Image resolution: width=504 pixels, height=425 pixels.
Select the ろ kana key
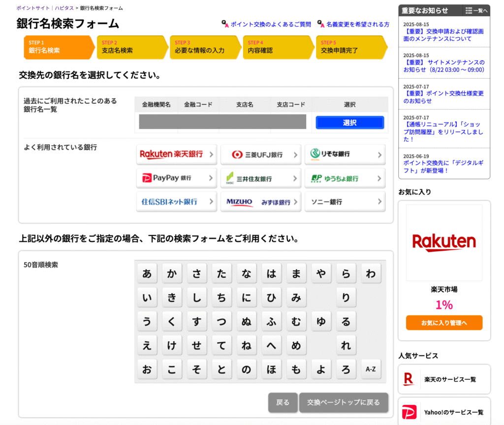(346, 369)
